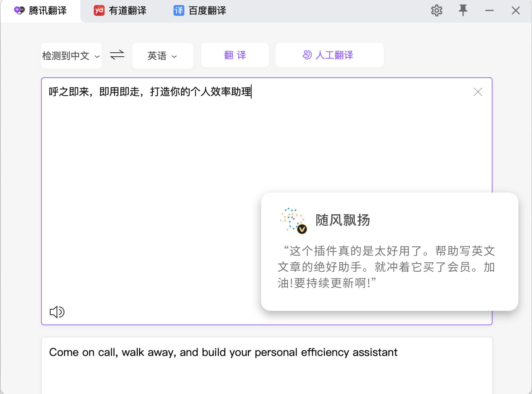
Task: Switch to the 百度翻译 tab
Action: click(207, 10)
